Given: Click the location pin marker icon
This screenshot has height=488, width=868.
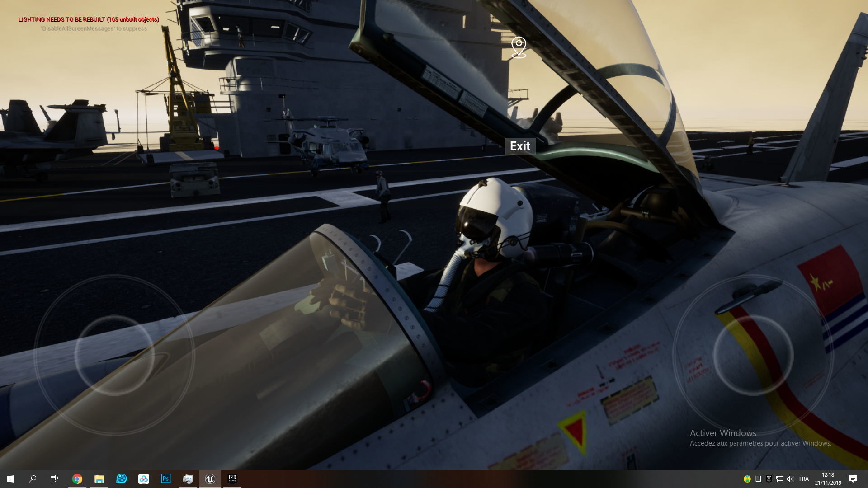Looking at the screenshot, I should coord(519,47).
